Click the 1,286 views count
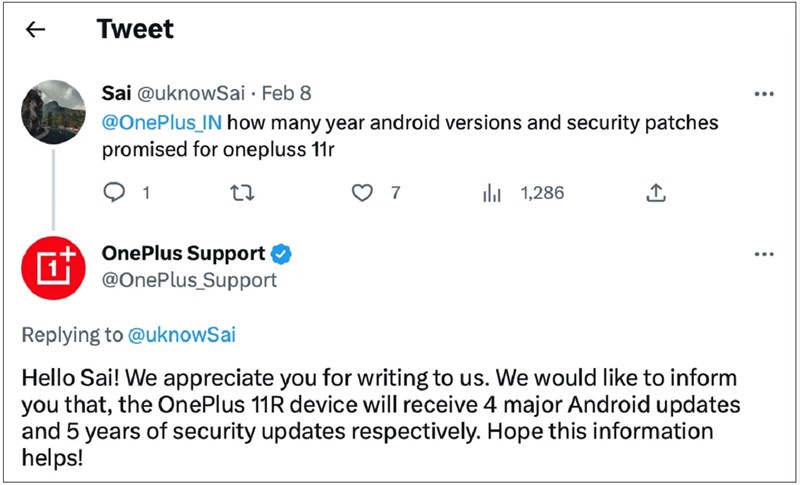The height and width of the screenshot is (485, 800). [541, 193]
